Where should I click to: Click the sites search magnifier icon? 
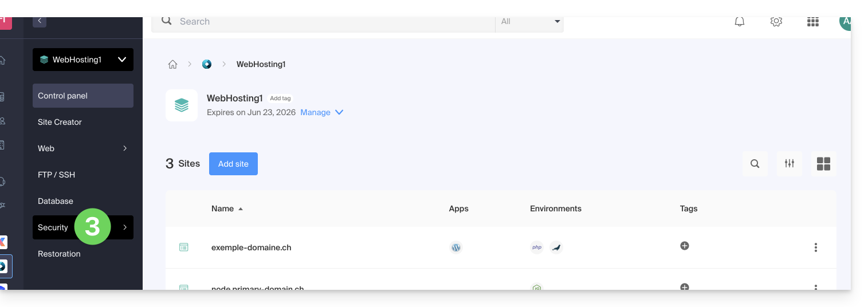[x=755, y=164]
